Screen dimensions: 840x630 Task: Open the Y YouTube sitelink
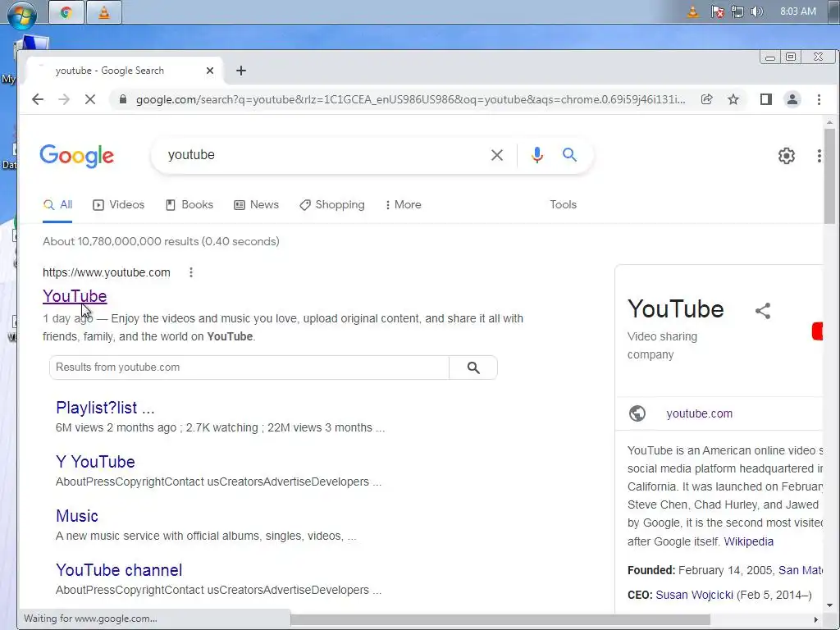click(95, 462)
